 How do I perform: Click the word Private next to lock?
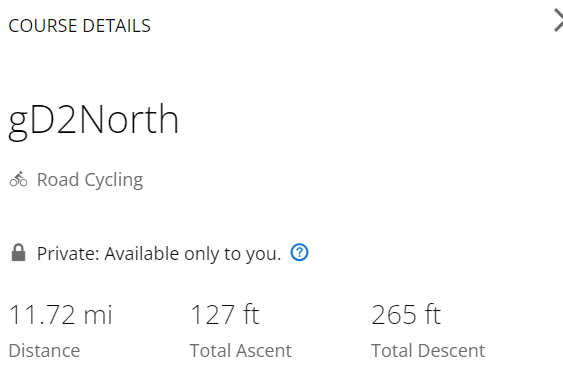tap(68, 254)
